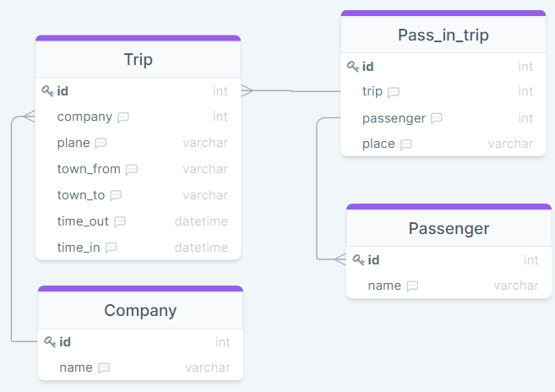
Task: Click the comment icon beside Pass_in_trip's trip column
Action: click(394, 92)
